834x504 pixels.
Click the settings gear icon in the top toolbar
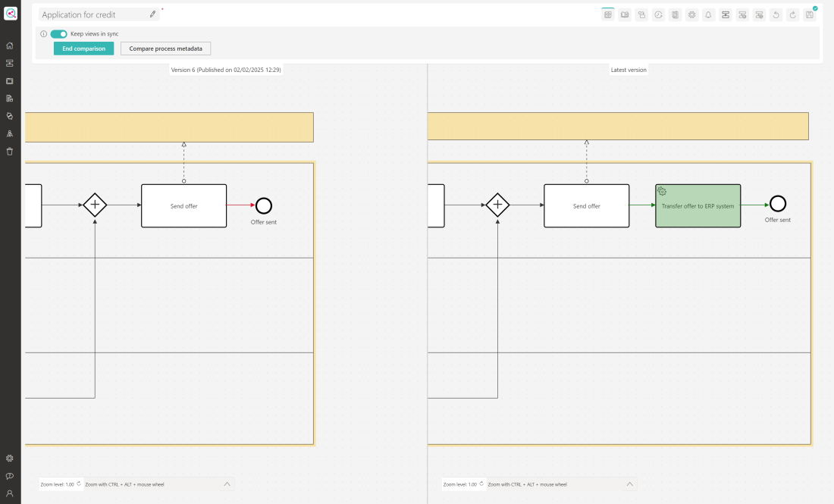[x=691, y=14]
